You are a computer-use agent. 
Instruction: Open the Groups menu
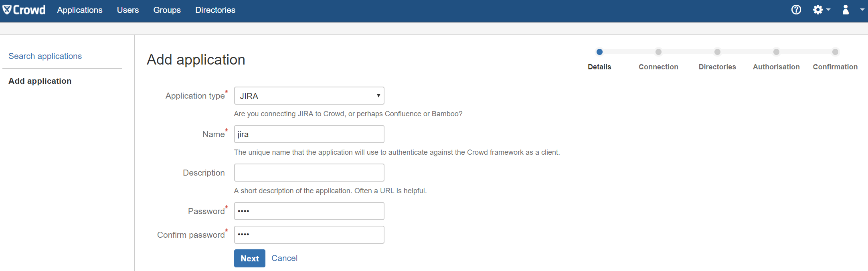pyautogui.click(x=167, y=10)
